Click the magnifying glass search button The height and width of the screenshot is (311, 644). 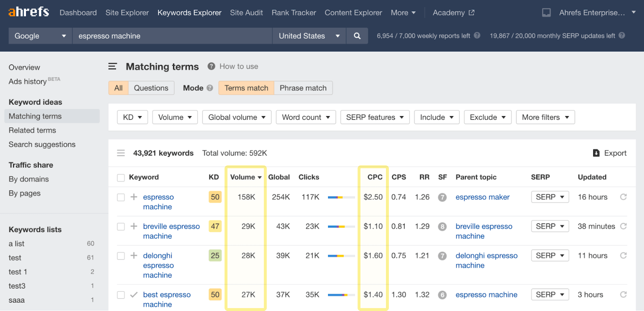pos(357,36)
